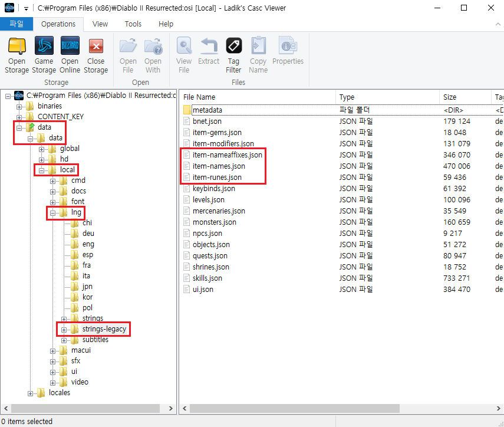The height and width of the screenshot is (427, 504).
Task: Switch to the View ribbon tab
Action: coord(100,24)
